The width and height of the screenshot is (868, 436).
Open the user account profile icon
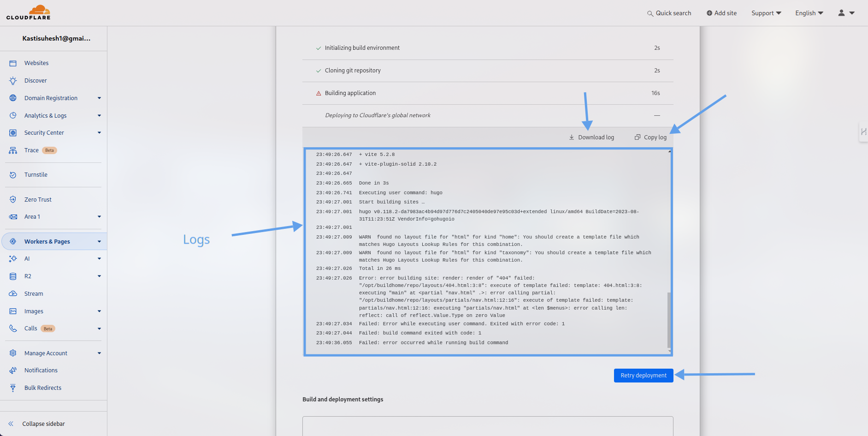841,13
